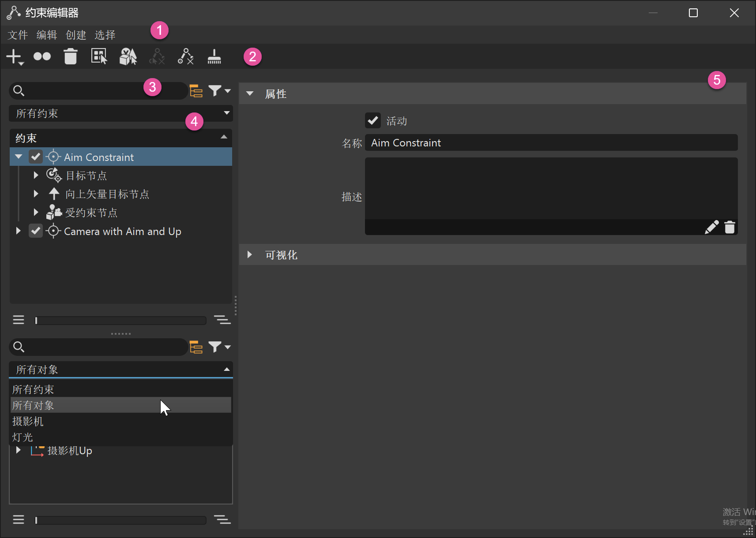Click the objects search field

98,347
